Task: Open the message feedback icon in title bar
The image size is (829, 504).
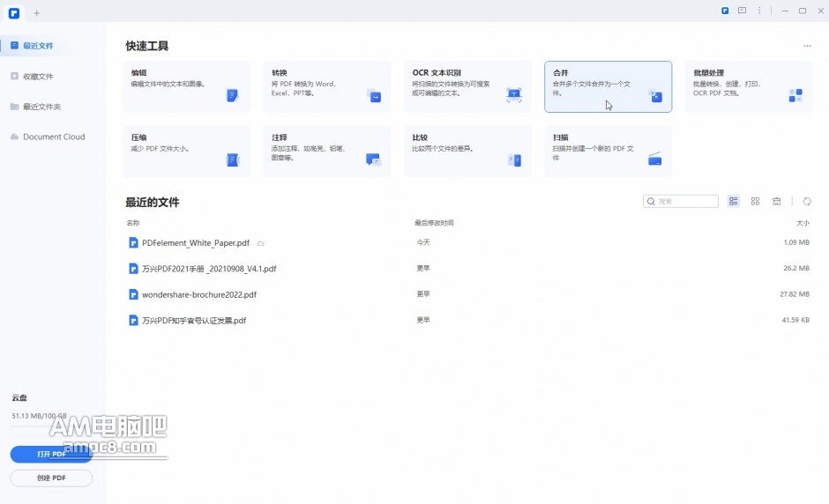Action: click(x=743, y=11)
